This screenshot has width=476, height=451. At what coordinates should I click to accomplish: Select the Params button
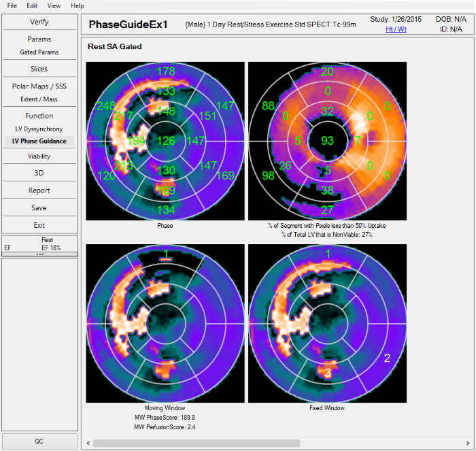tap(39, 39)
